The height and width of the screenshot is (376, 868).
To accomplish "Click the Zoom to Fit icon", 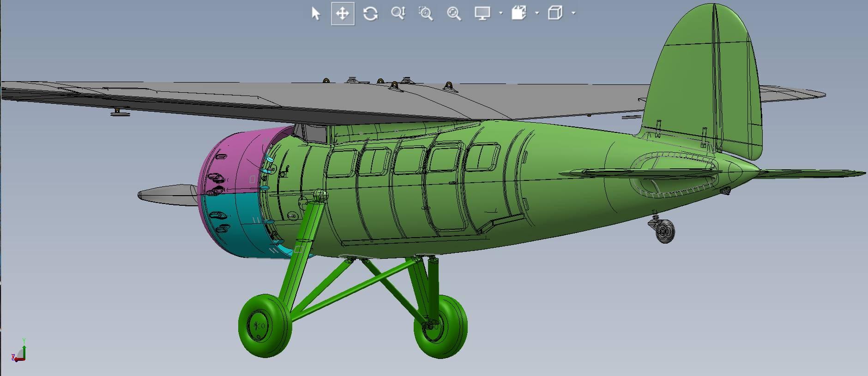I will coord(454,13).
